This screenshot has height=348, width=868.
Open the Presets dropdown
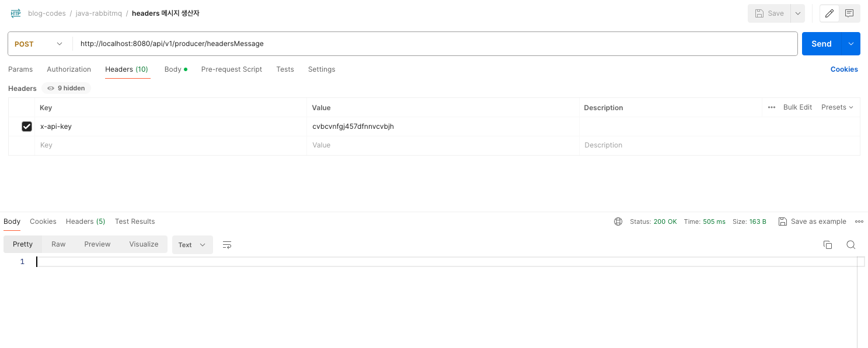tap(837, 107)
